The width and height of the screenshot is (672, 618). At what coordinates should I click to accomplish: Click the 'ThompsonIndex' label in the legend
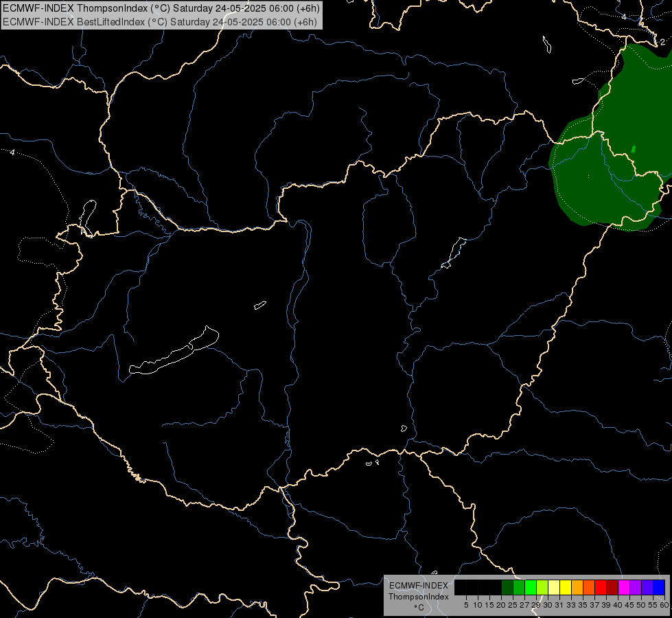[419, 597]
